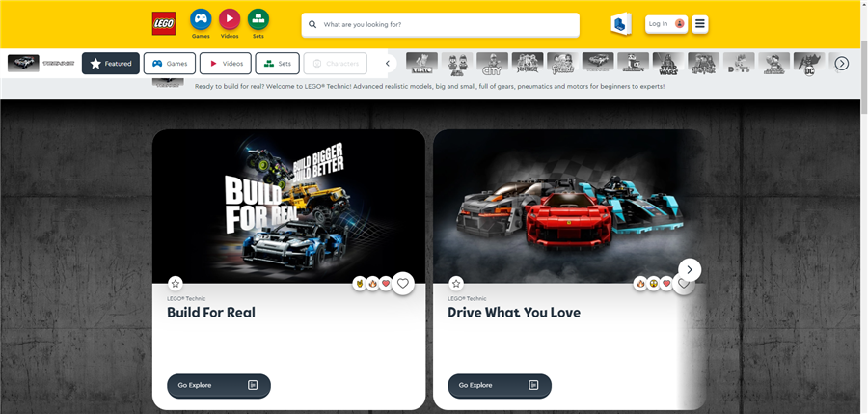Select the DC theme icon

[x=808, y=64]
